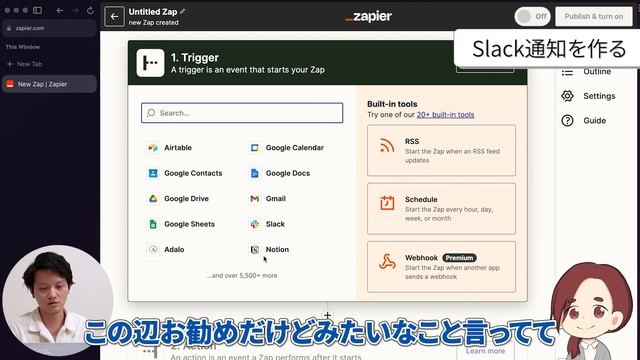
Task: Choose the Webhook Premium tool card
Action: coord(441,267)
